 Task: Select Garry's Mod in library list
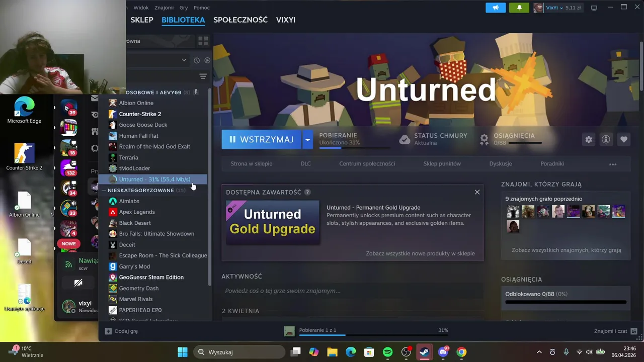[134, 266]
